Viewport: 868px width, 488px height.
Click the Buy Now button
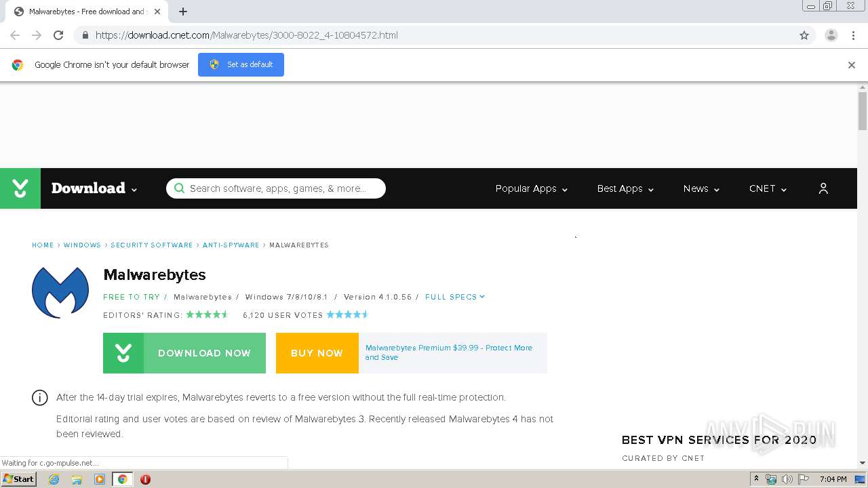coord(317,353)
